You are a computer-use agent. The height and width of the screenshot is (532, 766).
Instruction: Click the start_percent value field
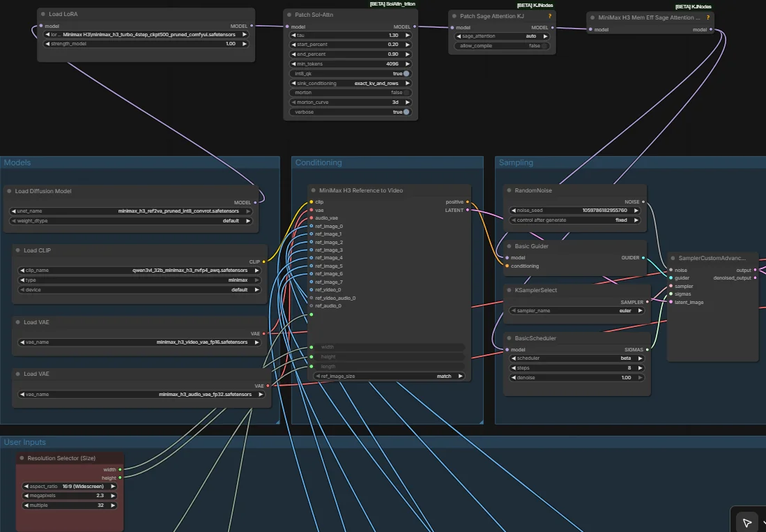click(x=351, y=45)
